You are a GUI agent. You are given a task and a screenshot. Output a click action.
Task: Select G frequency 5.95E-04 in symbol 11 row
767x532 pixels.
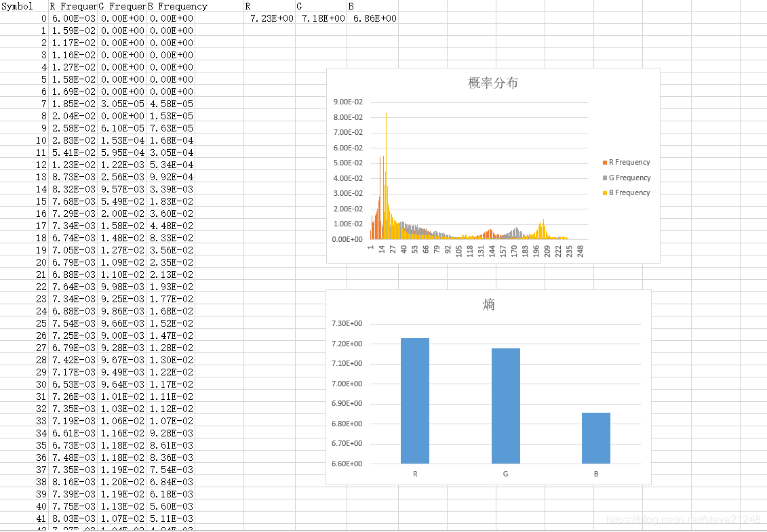click(122, 152)
